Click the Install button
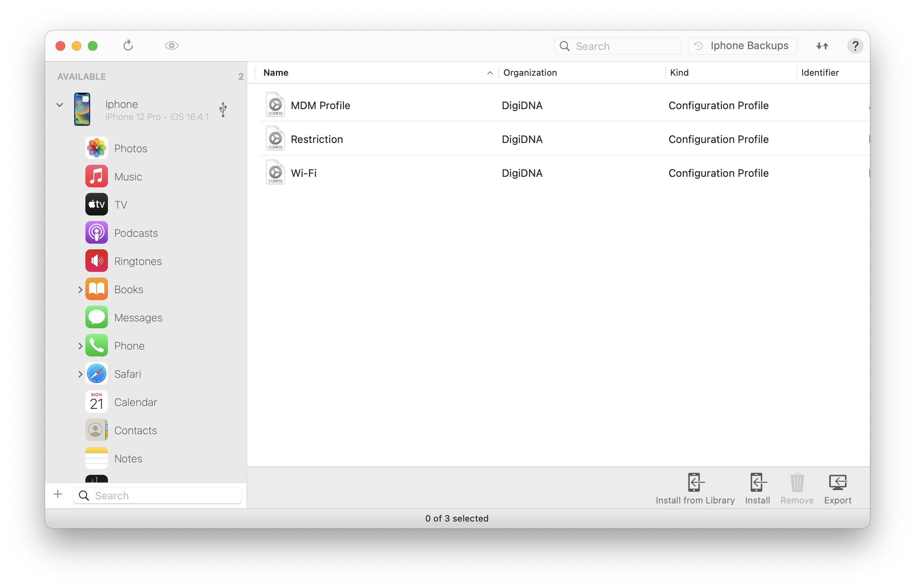Image resolution: width=915 pixels, height=588 pixels. 758,489
